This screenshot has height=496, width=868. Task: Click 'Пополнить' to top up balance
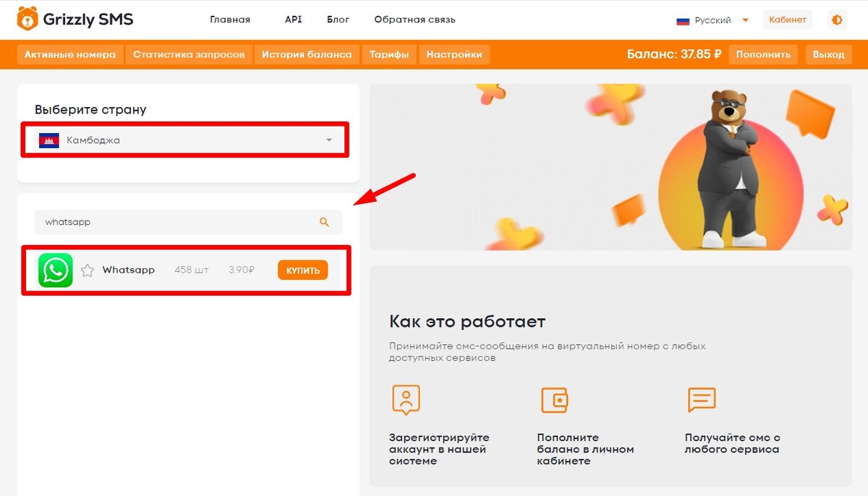[x=763, y=54]
